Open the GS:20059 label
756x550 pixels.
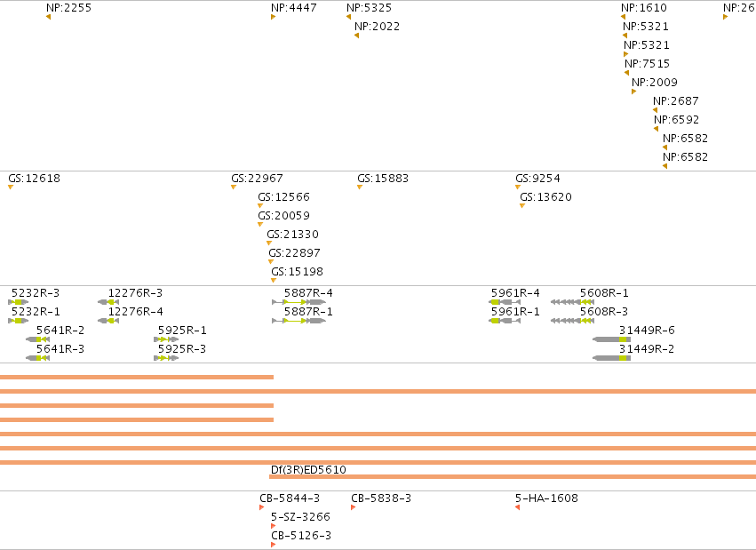click(x=284, y=216)
